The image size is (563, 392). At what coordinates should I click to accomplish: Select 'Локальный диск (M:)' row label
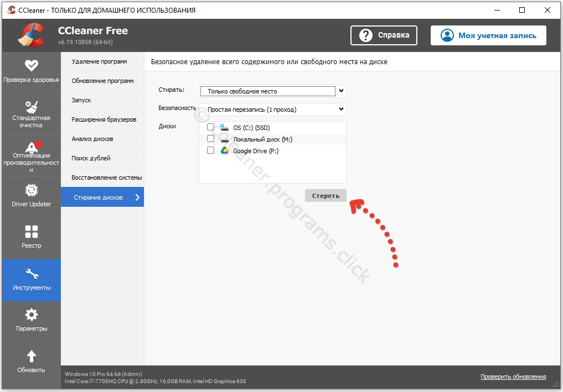(263, 139)
